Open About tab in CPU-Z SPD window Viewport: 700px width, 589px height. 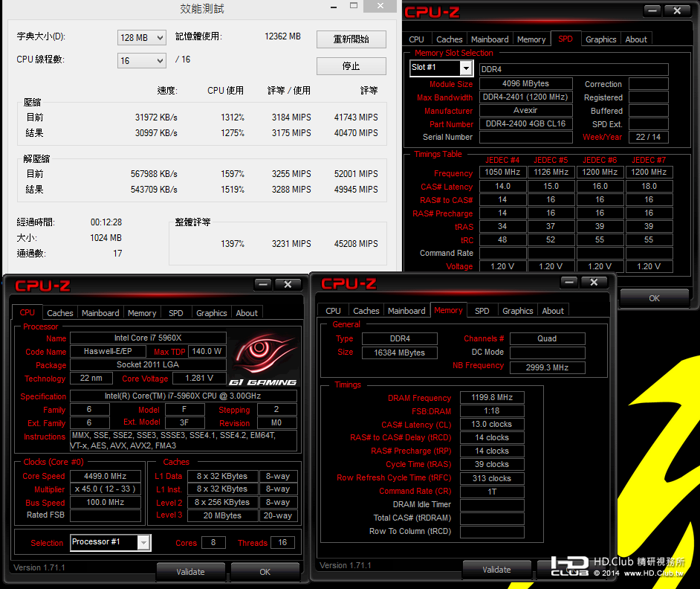pos(635,39)
